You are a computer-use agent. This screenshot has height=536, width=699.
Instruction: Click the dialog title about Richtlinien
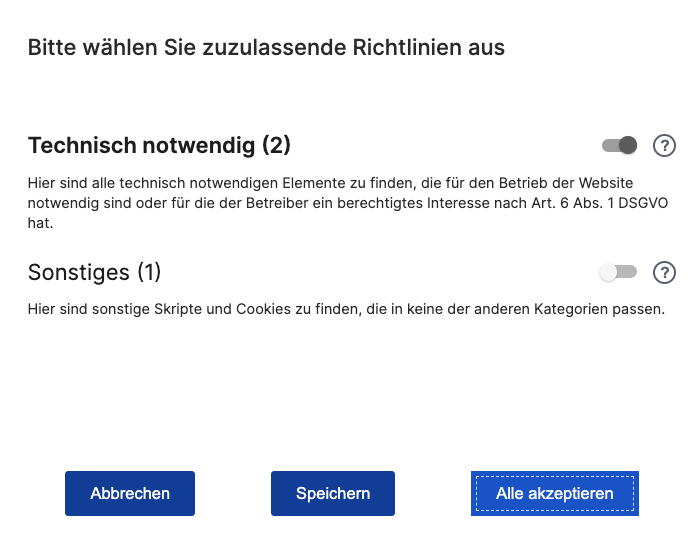pos(266,47)
